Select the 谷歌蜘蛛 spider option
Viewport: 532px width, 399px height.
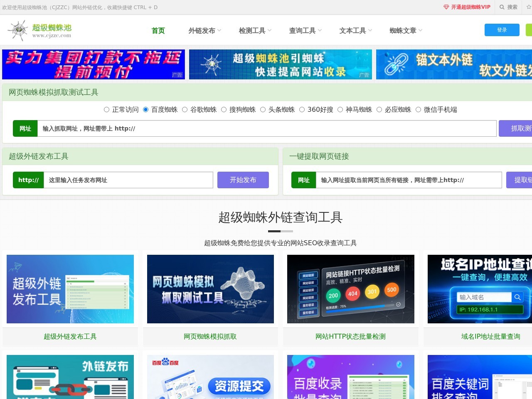[185, 109]
